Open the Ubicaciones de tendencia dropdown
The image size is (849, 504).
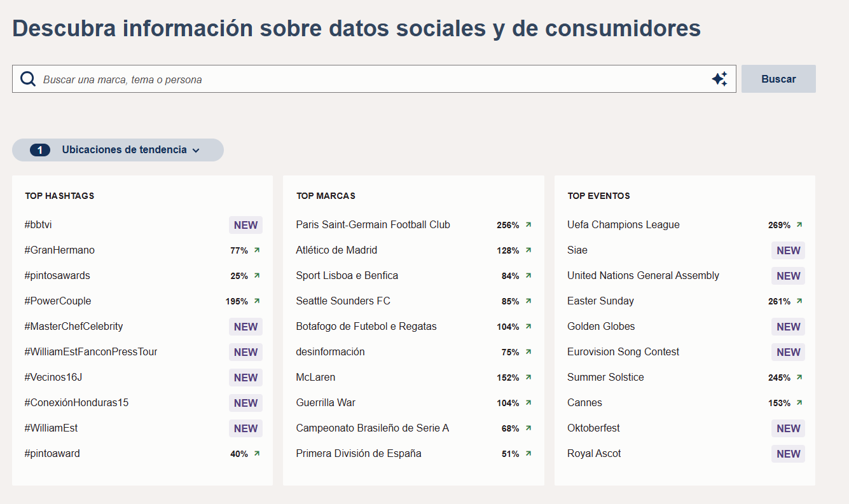pyautogui.click(x=118, y=150)
